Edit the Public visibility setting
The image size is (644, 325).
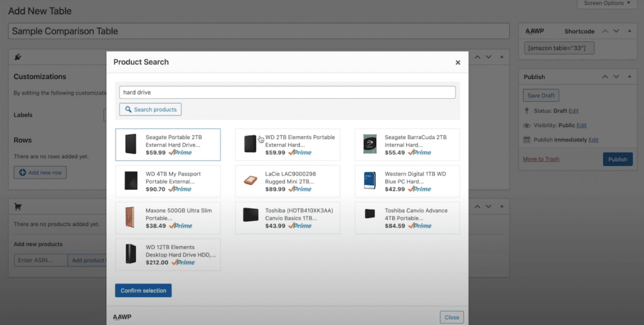click(x=582, y=125)
